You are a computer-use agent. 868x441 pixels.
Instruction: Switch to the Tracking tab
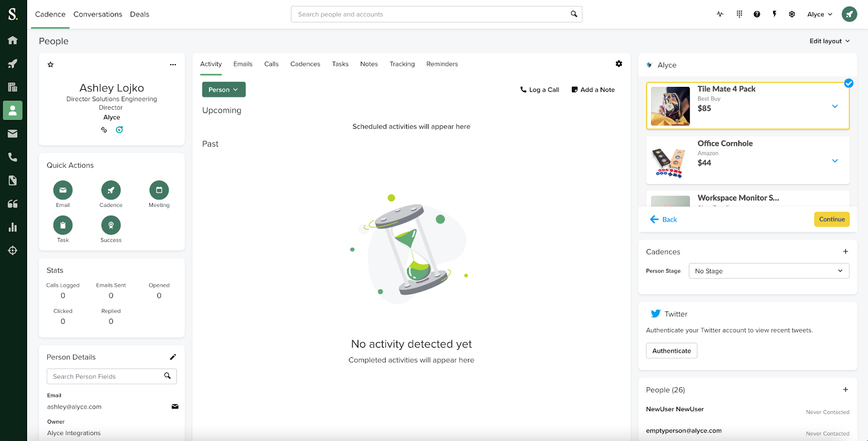point(402,64)
